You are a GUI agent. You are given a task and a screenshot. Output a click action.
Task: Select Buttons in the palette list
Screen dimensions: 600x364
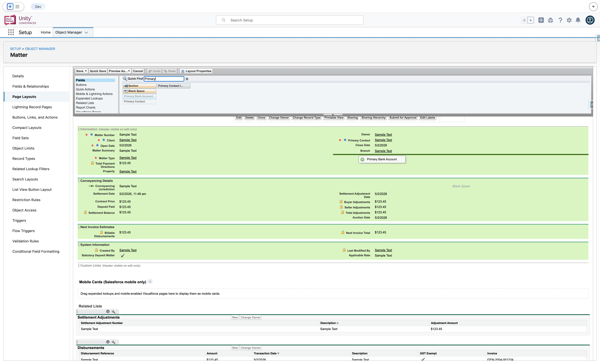[x=81, y=85]
